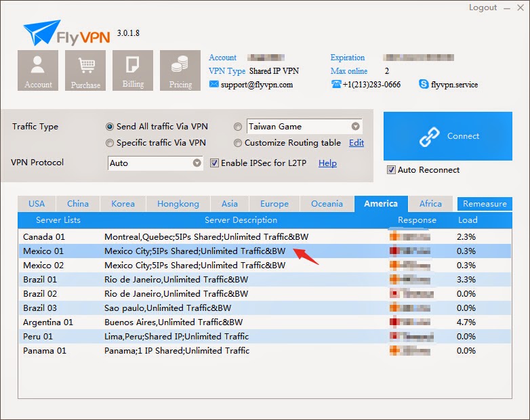Viewport: 530px width, 420px height.
Task: Select the Panama 01 server row
Action: [265, 350]
